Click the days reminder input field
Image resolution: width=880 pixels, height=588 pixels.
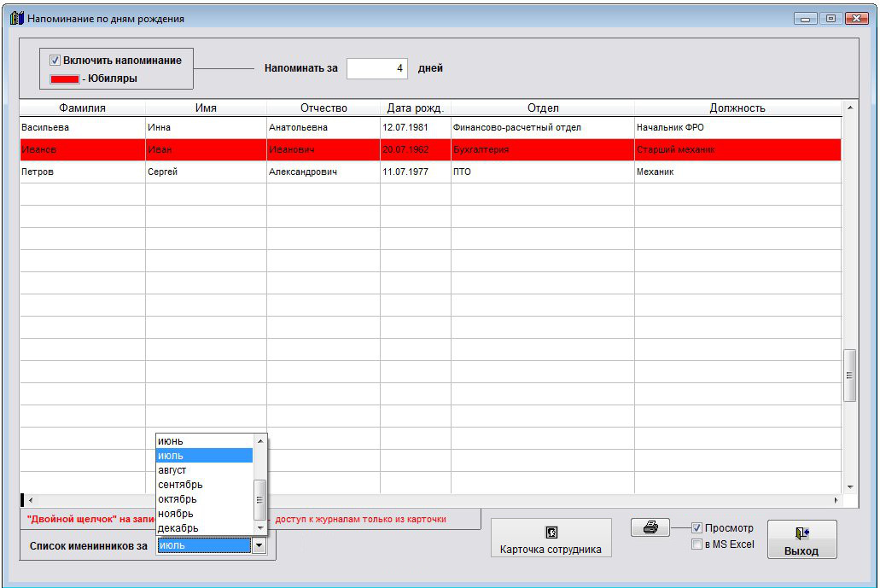pyautogui.click(x=376, y=68)
